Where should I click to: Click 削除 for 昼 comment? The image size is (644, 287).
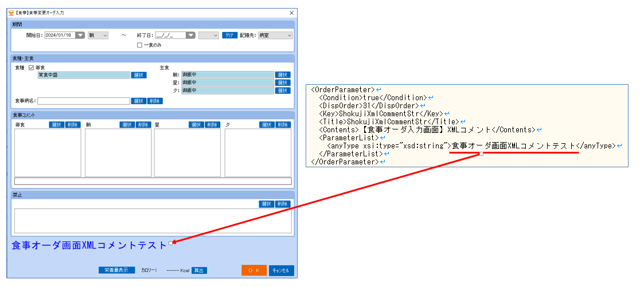point(213,125)
